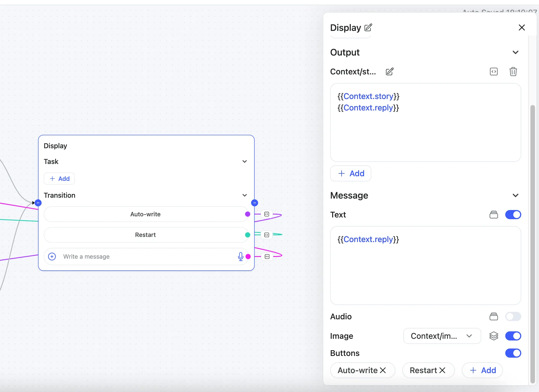The width and height of the screenshot is (539, 392).
Task: Click the storage icon next to Audio
Action: [494, 316]
